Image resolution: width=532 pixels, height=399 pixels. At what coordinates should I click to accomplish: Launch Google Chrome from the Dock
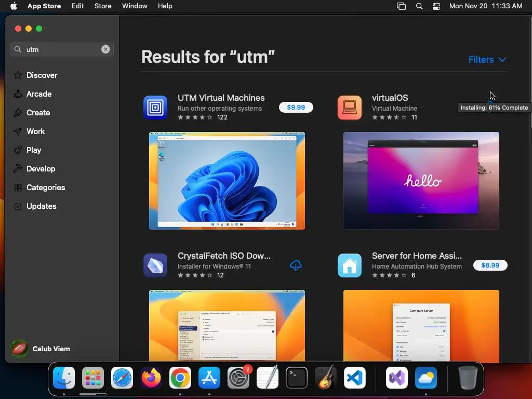[180, 377]
